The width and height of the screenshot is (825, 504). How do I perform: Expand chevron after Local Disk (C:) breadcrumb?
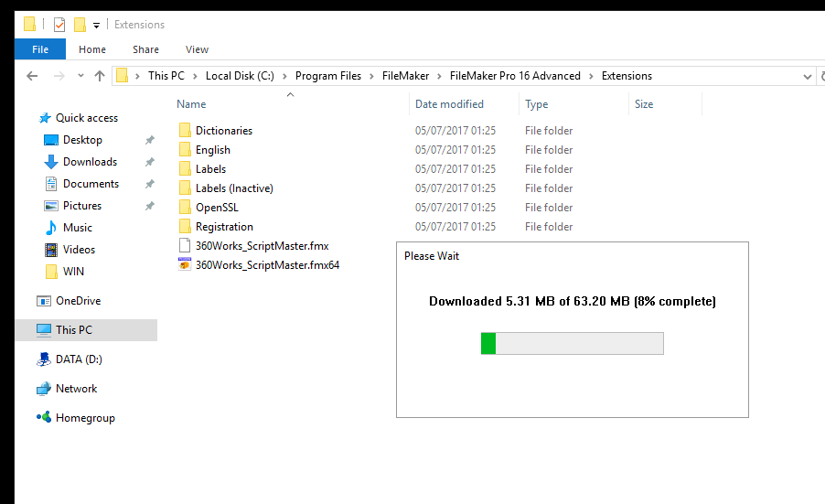click(x=284, y=76)
